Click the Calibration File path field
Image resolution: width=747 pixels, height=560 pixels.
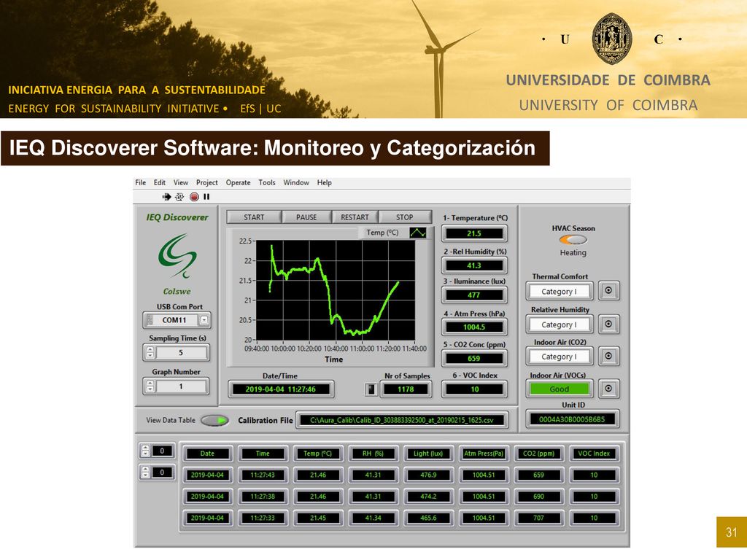402,420
